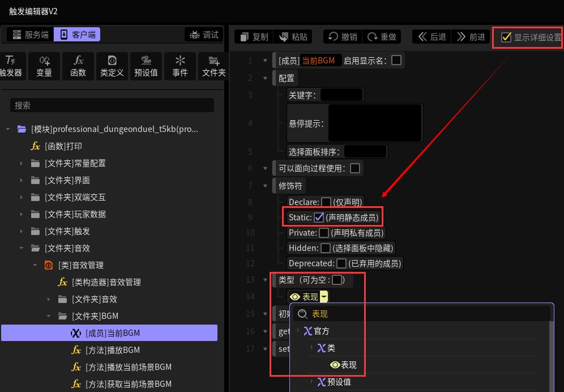The width and height of the screenshot is (564, 392).
Task: Toggle the Hidden 选择面板中隐藏 checkbox
Action: [325, 248]
